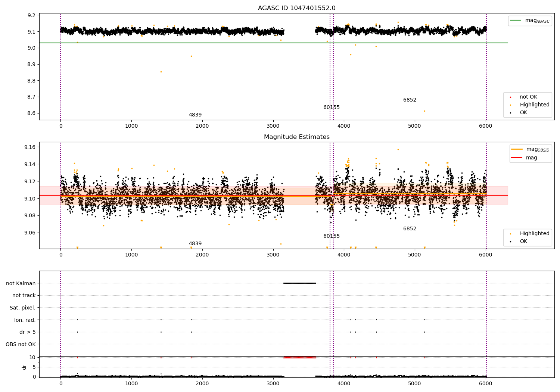Click the 'dr' y-axis label

coord(24,367)
